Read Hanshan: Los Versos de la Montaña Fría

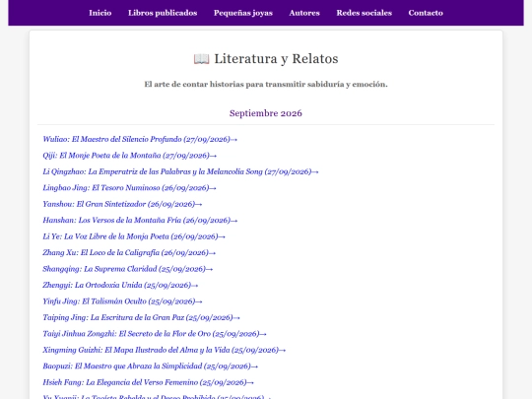[140, 221]
